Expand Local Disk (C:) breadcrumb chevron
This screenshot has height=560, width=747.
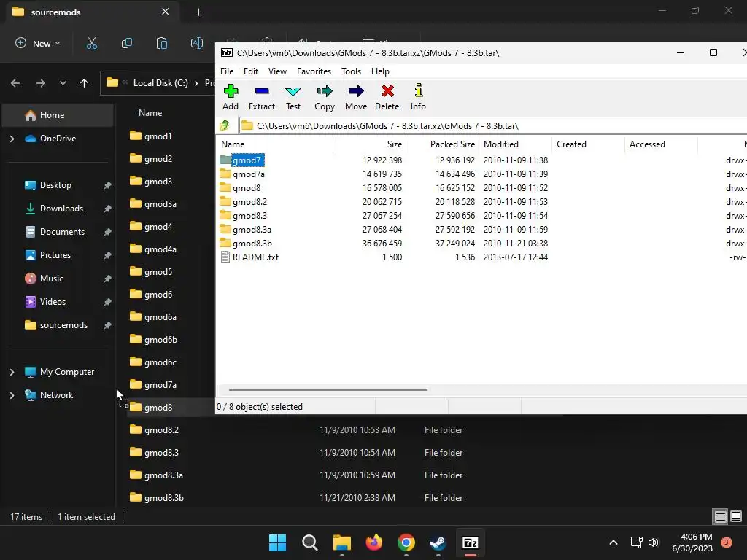click(196, 83)
